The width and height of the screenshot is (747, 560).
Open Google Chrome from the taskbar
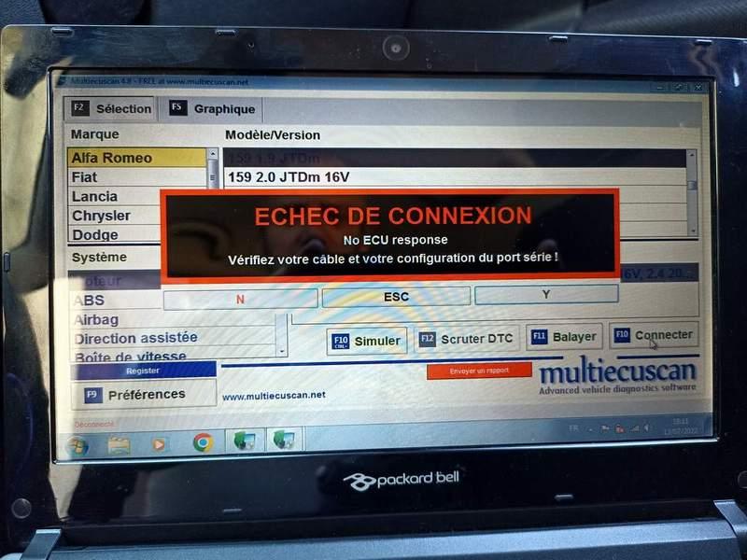(203, 442)
